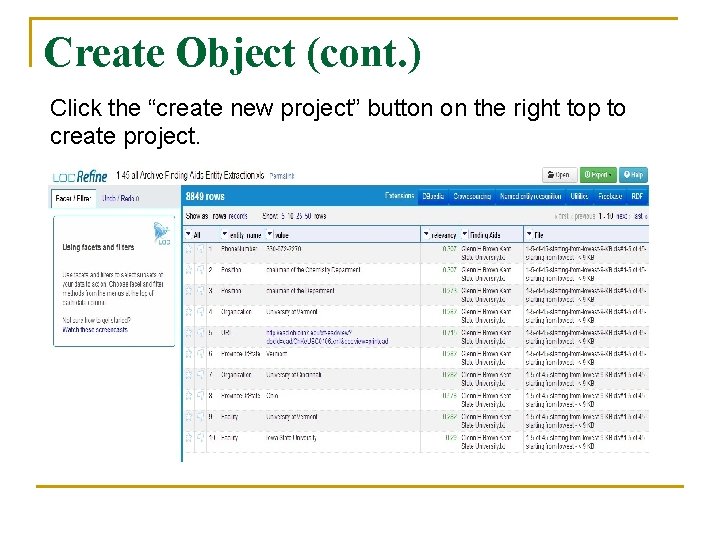The height and width of the screenshot is (540, 720).
Task: Open the value column dropdown arrow
Action: click(270, 235)
